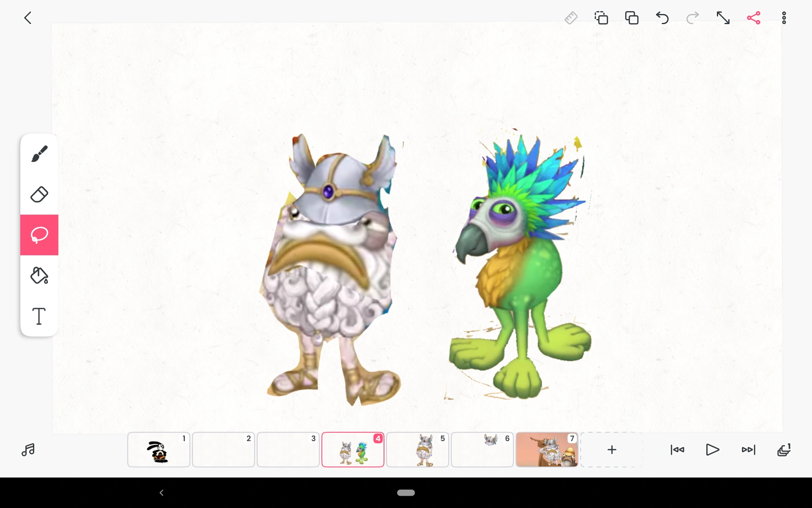The height and width of the screenshot is (508, 812).
Task: Copy the current frame
Action: [601, 18]
